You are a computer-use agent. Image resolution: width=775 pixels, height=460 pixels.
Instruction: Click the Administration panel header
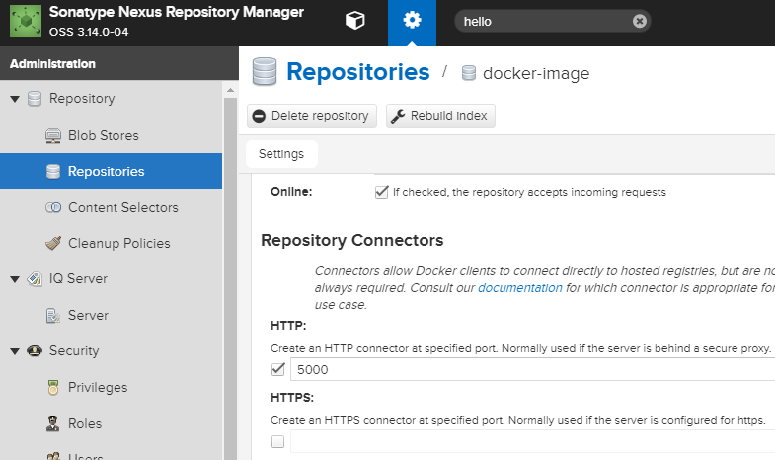[x=119, y=63]
